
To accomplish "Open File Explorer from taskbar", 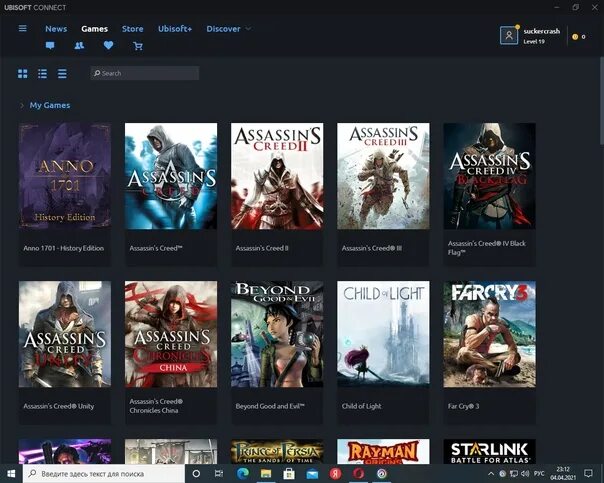I will [266, 474].
